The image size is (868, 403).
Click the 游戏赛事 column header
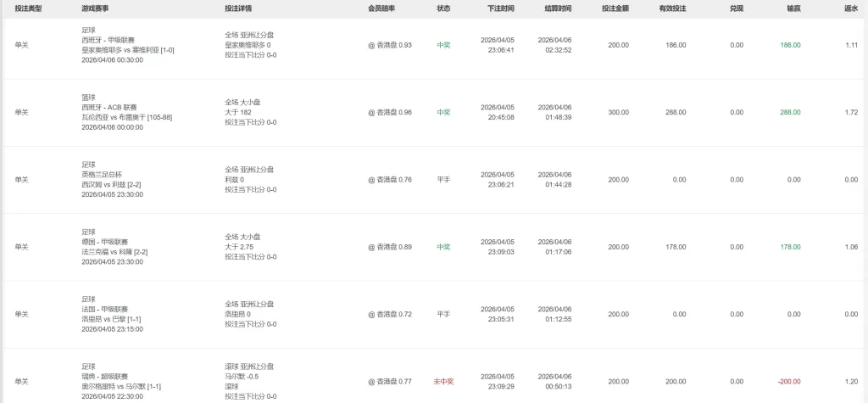94,8
